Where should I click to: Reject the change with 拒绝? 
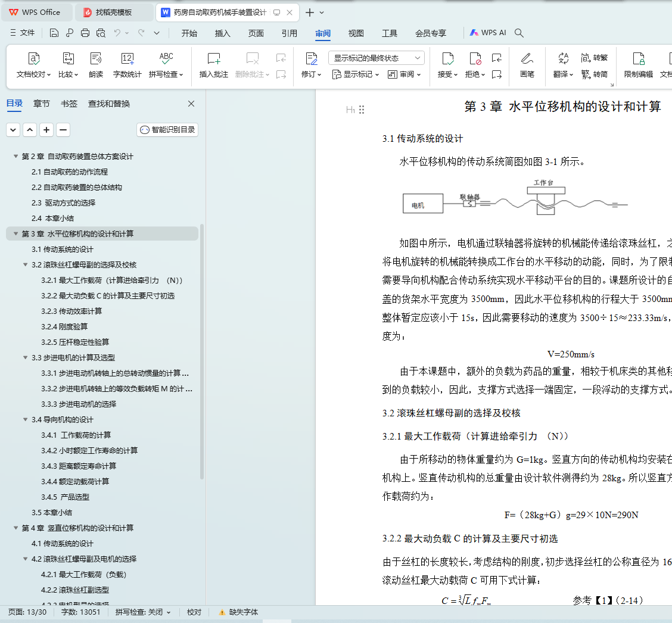tap(475, 65)
